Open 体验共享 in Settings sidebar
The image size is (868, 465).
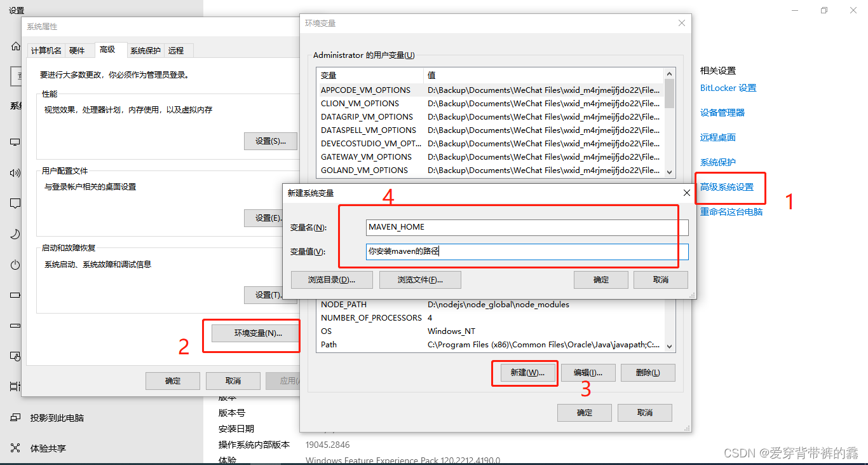[48, 448]
